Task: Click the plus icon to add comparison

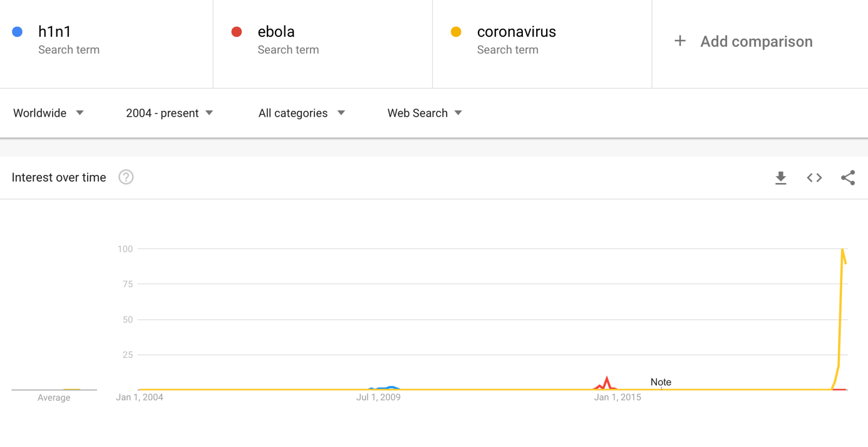Action: (x=679, y=41)
